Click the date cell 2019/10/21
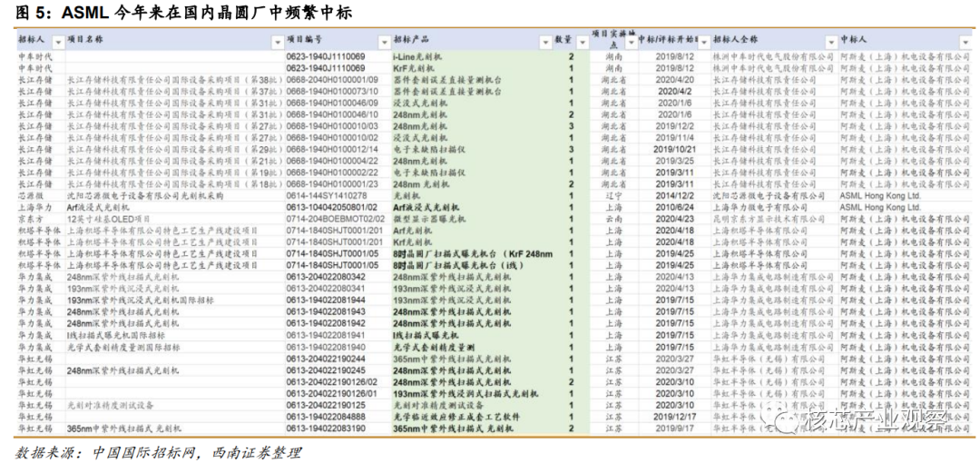 [x=675, y=149]
